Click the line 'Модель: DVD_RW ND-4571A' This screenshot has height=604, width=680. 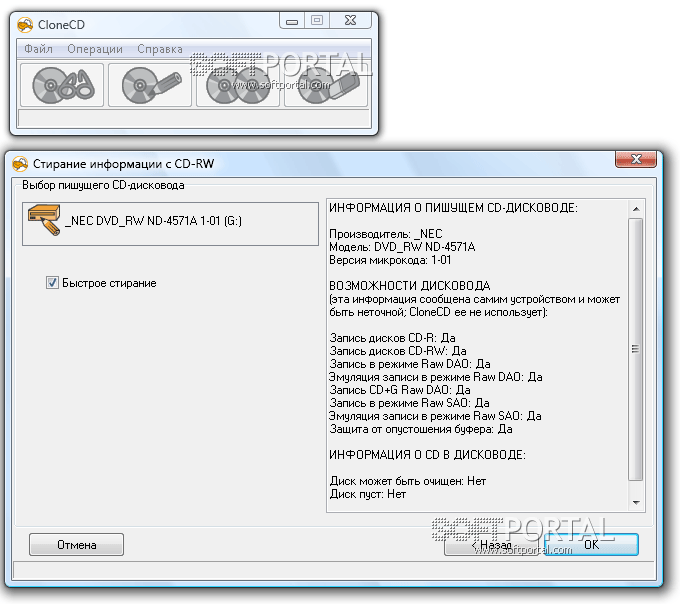click(402, 247)
